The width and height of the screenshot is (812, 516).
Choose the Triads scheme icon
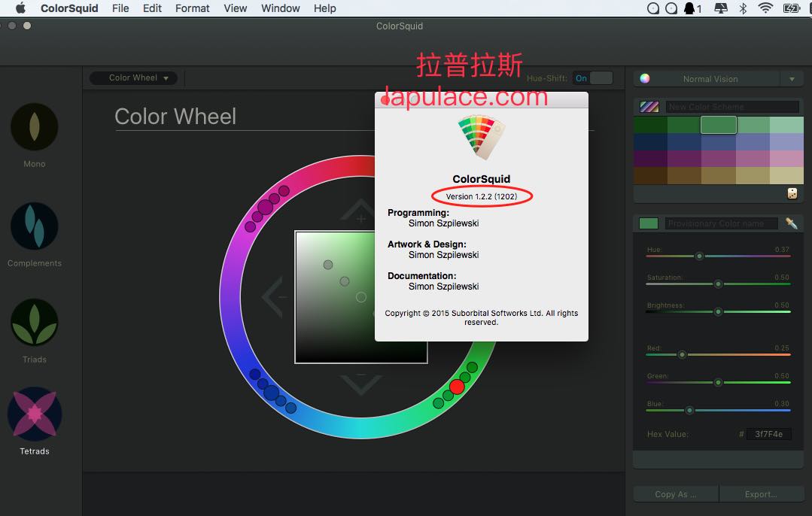pos(34,323)
